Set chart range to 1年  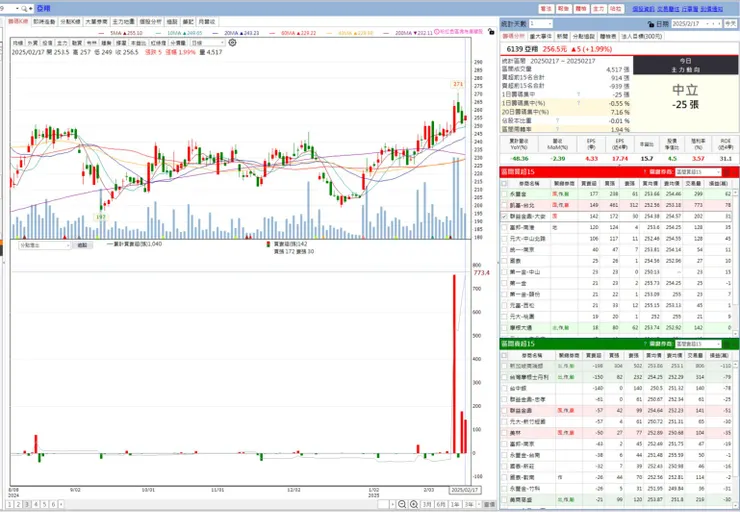pyautogui.click(x=455, y=504)
